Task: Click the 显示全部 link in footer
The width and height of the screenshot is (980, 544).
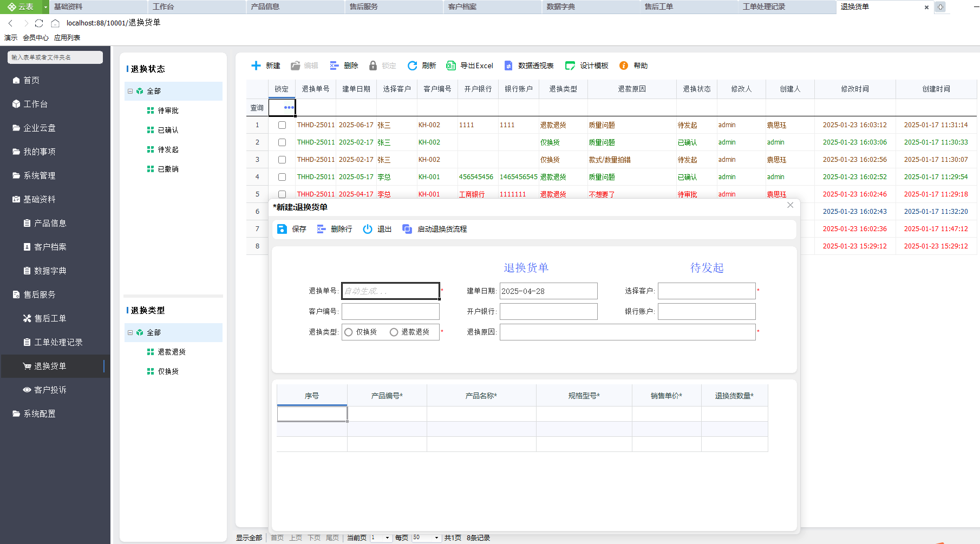Action: [249, 538]
